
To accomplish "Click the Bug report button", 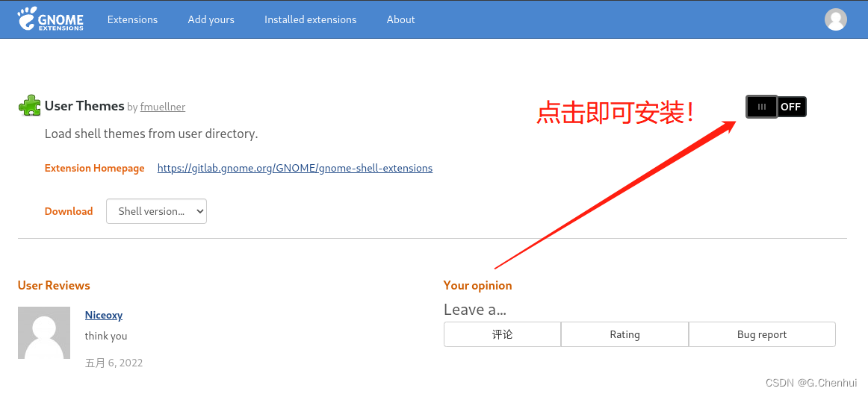I will pos(762,334).
